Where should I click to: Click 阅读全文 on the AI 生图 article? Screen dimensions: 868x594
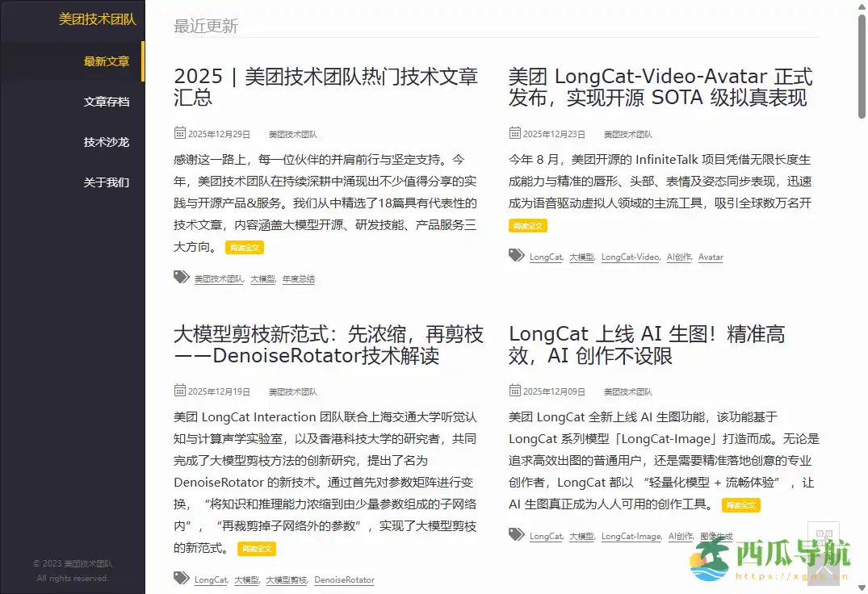click(740, 504)
